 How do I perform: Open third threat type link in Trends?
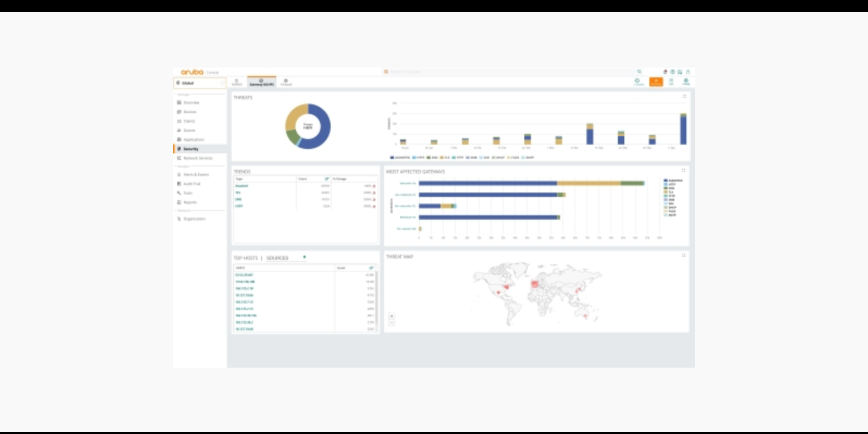(x=238, y=199)
